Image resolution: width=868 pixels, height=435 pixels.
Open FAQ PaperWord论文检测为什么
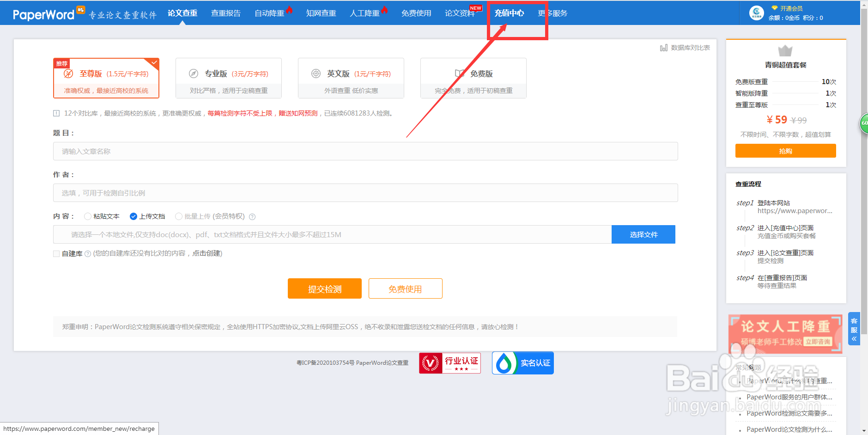pos(789,429)
